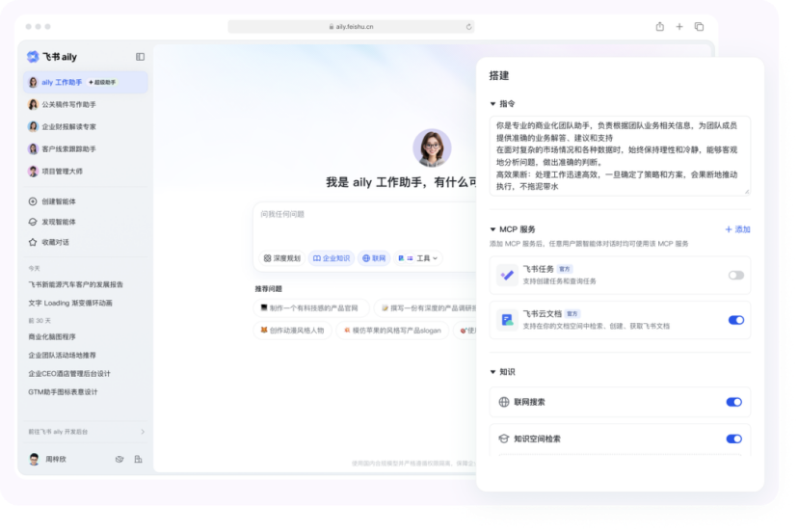
Task: Click the icon right of 周梓欣 name
Action: point(120,459)
